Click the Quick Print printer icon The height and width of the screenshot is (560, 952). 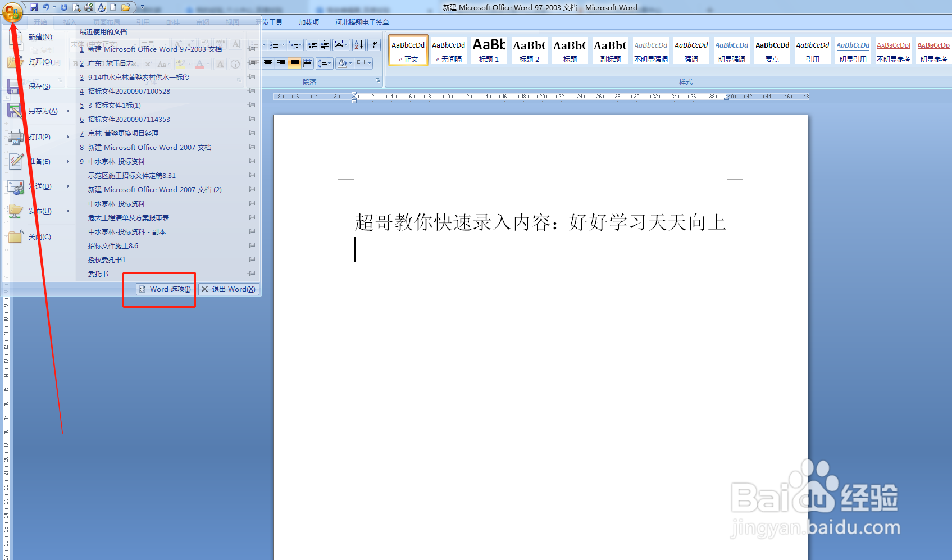tap(89, 7)
